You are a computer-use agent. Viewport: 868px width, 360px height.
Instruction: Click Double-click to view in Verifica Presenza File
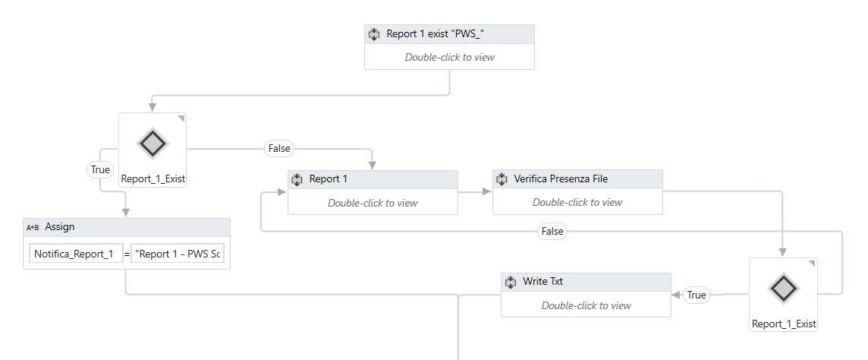pyautogui.click(x=577, y=202)
